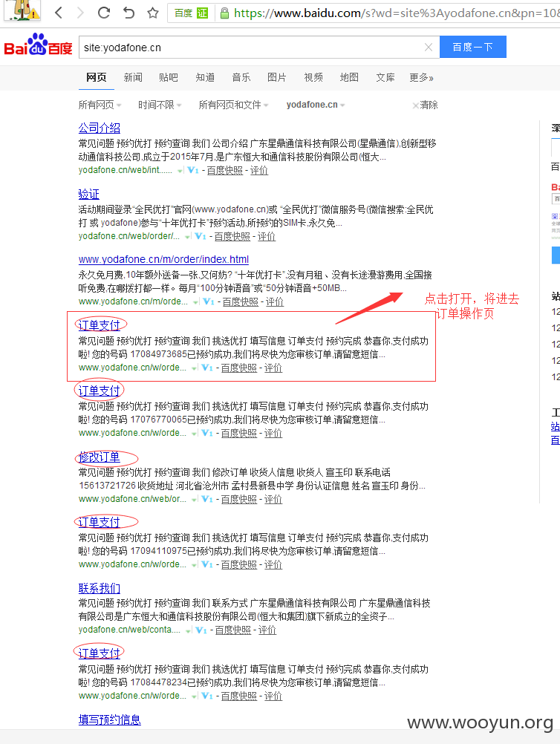This screenshot has width=560, height=744.
Task: Click the undo/restore page arrow icon
Action: [x=128, y=13]
